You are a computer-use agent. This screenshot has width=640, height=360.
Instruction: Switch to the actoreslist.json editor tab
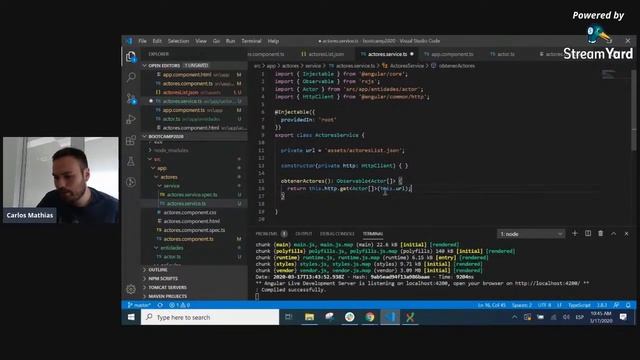click(x=322, y=54)
